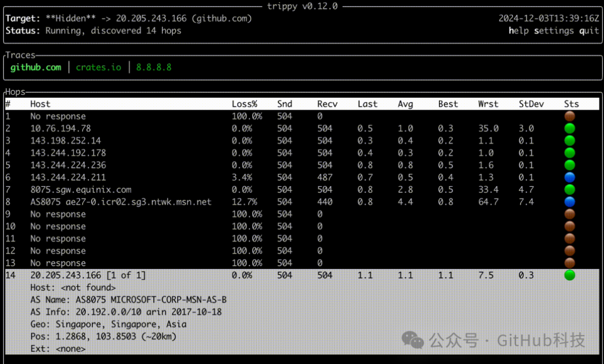The height and width of the screenshot is (364, 604).
Task: Select hop 7 host 8075.sgw.equinix.com
Action: pyautogui.click(x=81, y=190)
